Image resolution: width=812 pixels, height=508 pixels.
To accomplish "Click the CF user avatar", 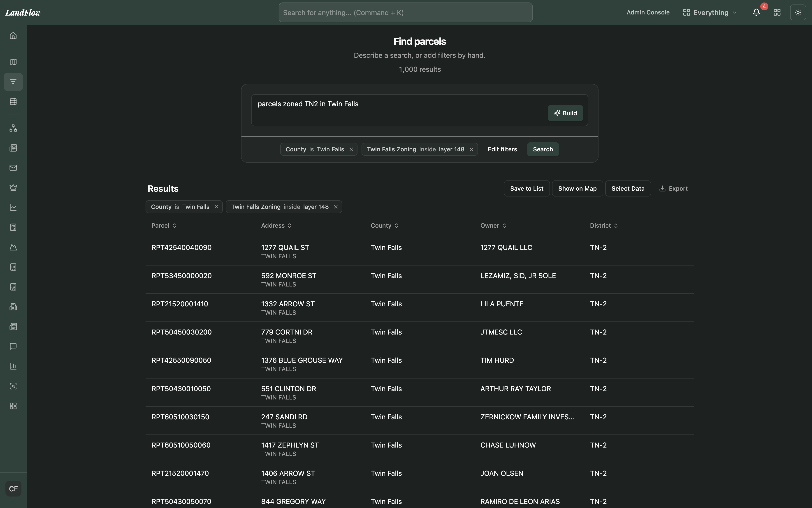I will (14, 489).
